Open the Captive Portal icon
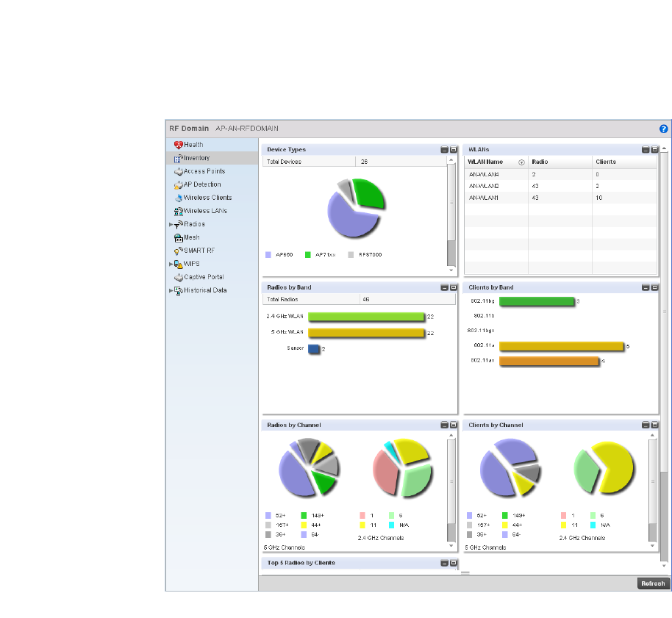The image size is (672, 618). pyautogui.click(x=178, y=278)
